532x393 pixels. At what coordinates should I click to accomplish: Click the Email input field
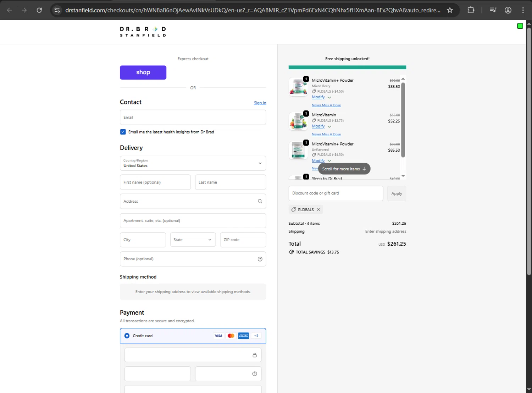[x=193, y=117]
